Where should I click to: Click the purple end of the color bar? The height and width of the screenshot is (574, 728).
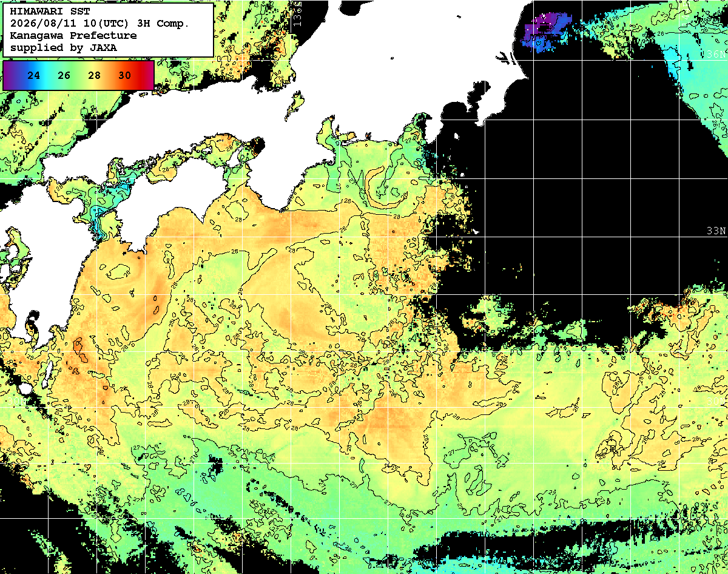(8, 75)
